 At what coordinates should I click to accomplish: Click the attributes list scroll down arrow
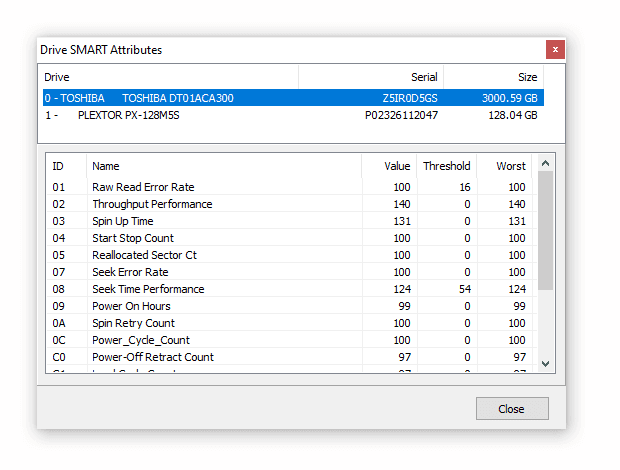coord(546,364)
